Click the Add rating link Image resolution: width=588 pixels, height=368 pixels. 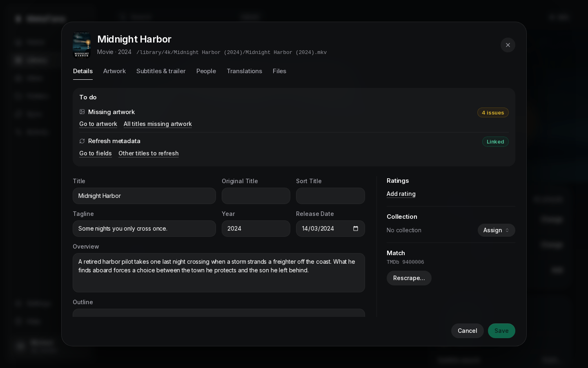click(x=401, y=194)
